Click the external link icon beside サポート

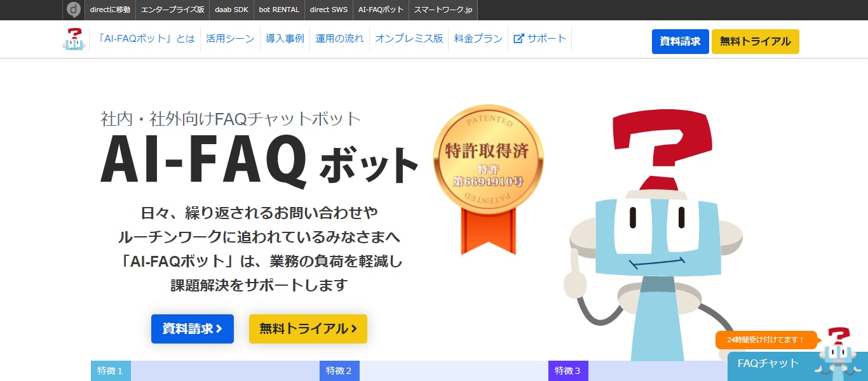pyautogui.click(x=519, y=38)
